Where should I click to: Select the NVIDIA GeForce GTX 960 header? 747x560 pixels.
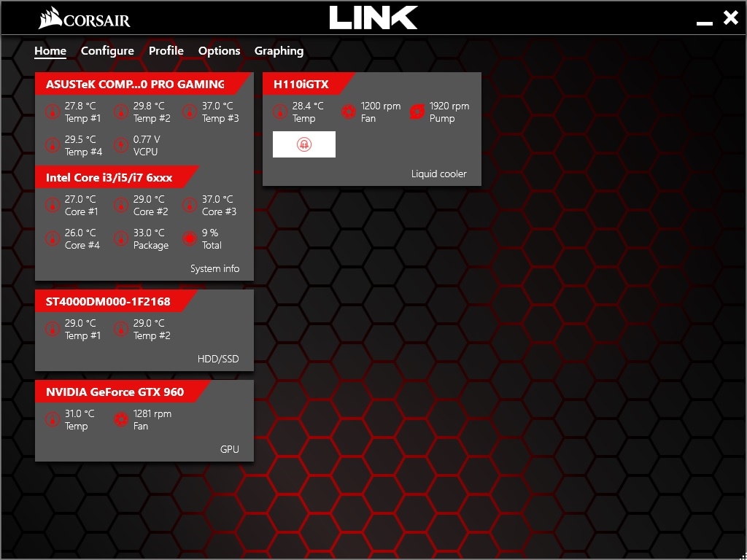point(123,392)
